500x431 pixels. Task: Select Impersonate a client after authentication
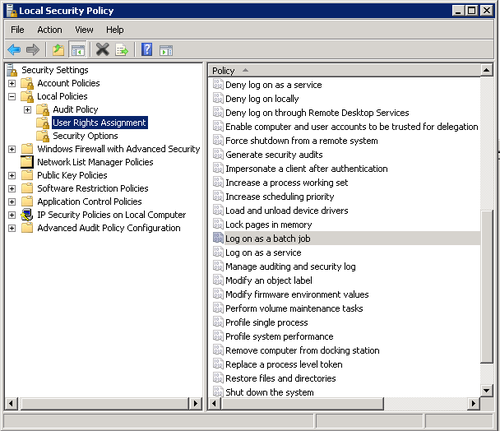pos(306,169)
